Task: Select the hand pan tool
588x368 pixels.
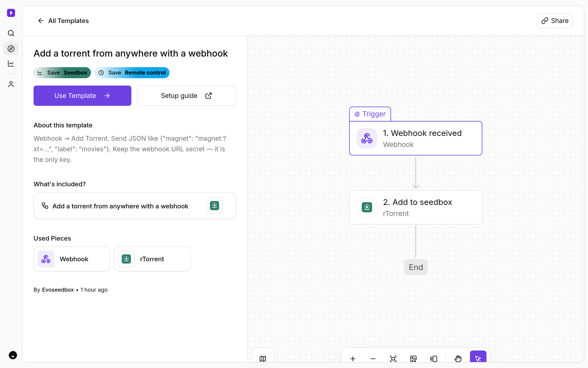Action: tap(458, 359)
